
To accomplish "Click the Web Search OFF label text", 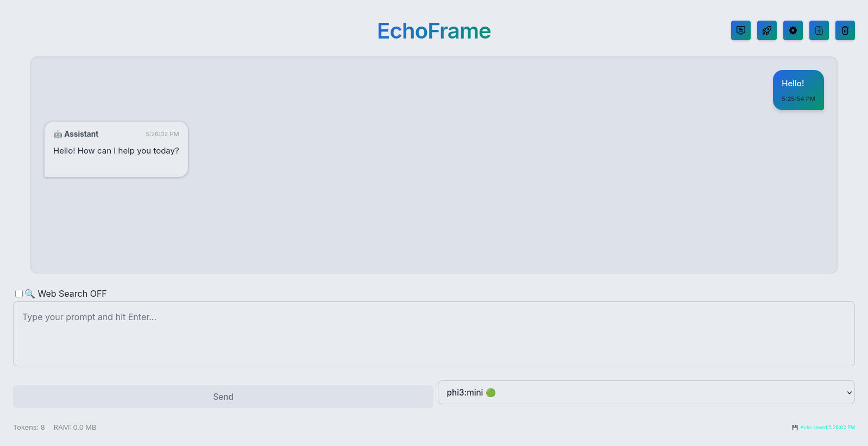I will [x=72, y=294].
